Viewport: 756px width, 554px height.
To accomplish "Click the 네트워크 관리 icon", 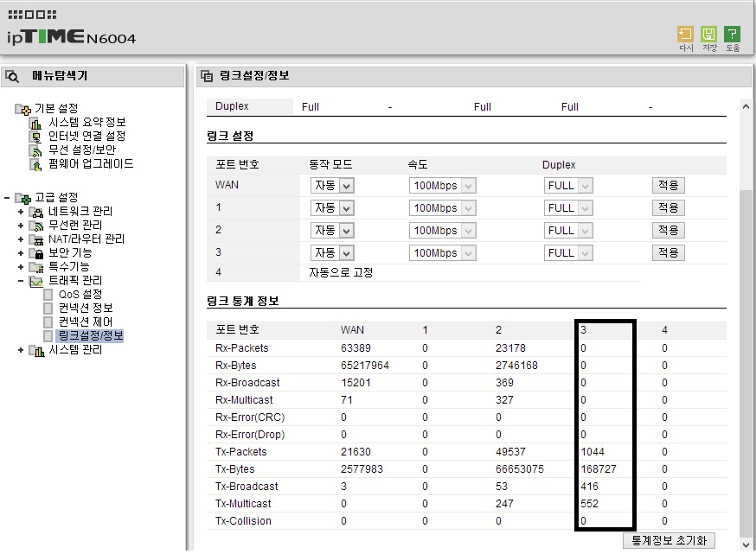I will click(x=36, y=212).
